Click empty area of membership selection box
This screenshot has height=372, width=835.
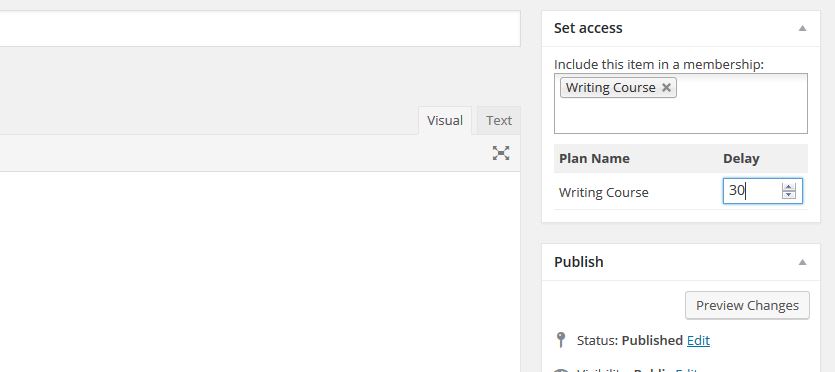[x=740, y=114]
